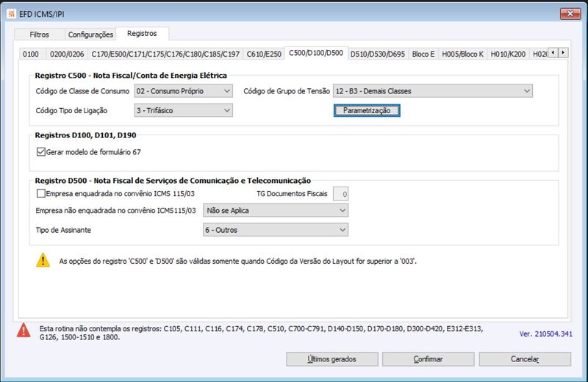Click version text Ver. 210504.341
This screenshot has height=382, width=588.
545,334
